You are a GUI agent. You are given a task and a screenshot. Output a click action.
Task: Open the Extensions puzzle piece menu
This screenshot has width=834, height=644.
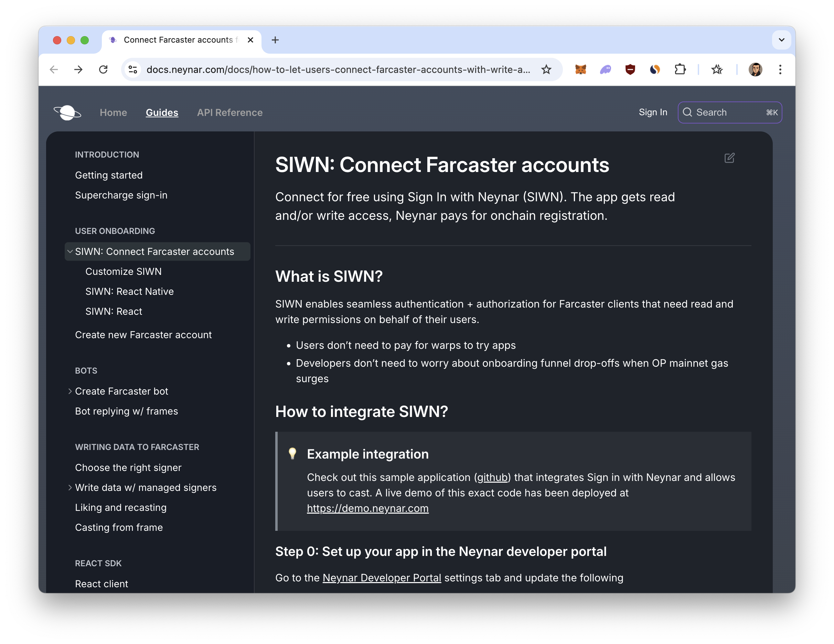680,69
